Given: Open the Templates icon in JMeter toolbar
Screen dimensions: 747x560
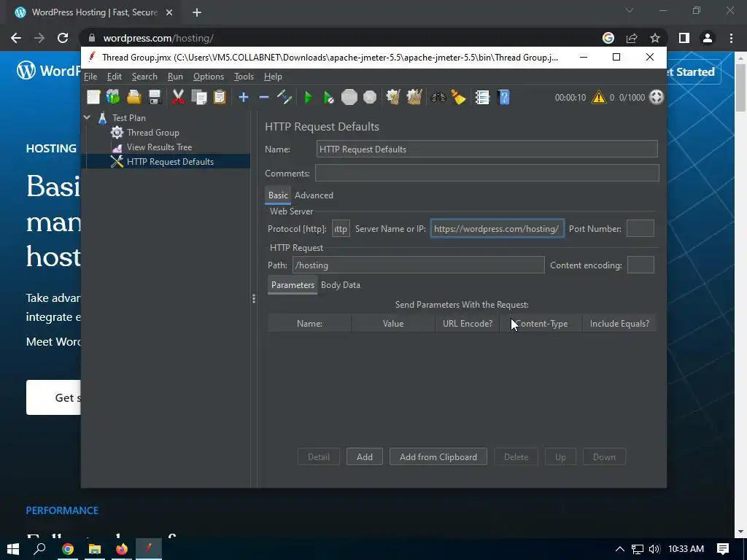Looking at the screenshot, I should point(113,97).
